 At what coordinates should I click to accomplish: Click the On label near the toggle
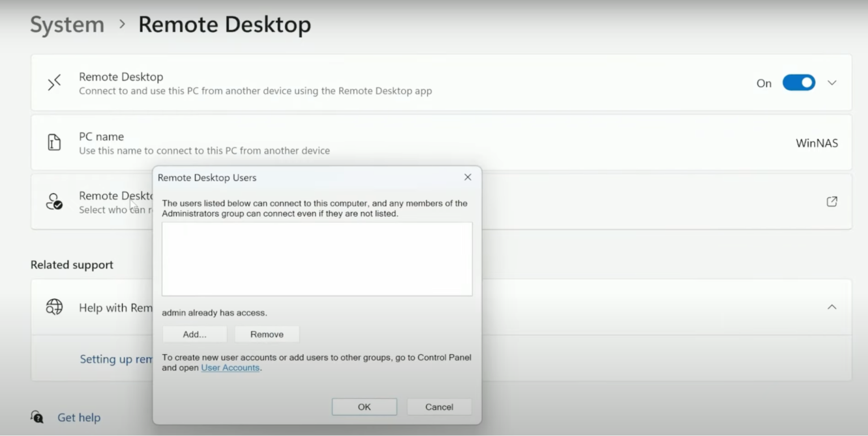point(763,82)
